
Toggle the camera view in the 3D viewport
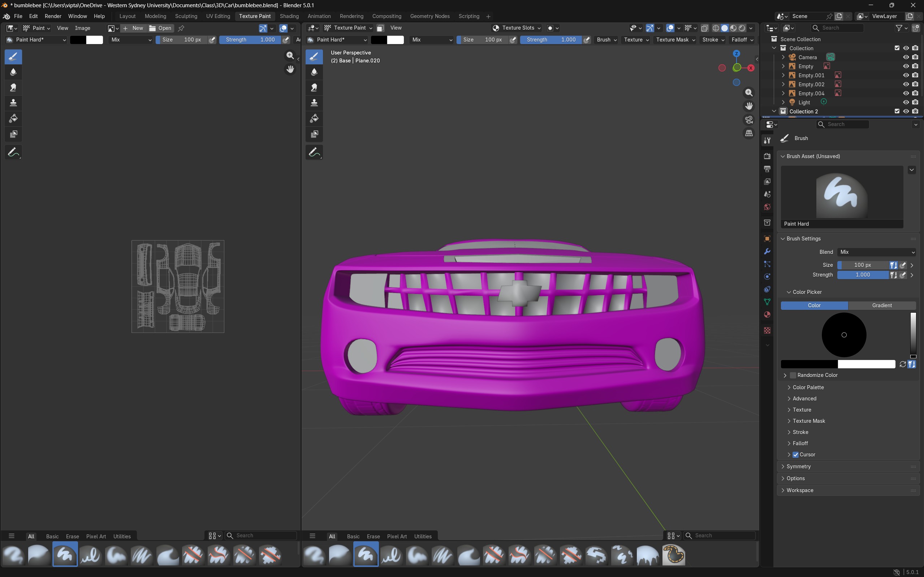point(749,120)
